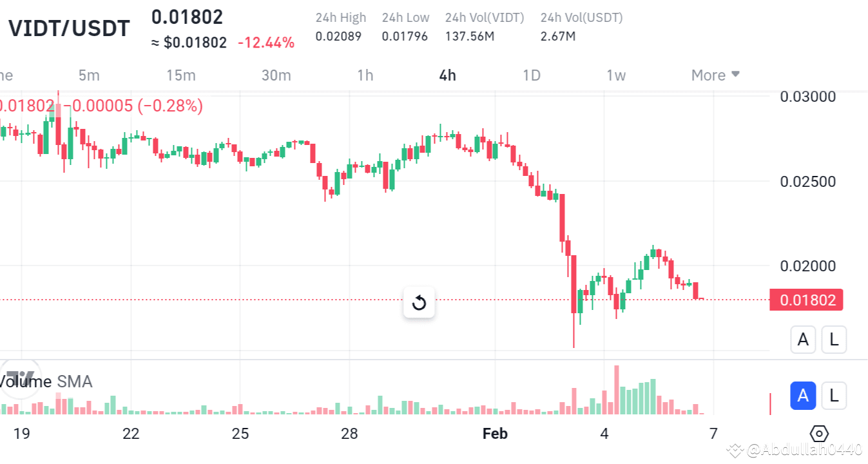Select the 15m timeframe
868x464 pixels.
(x=181, y=75)
